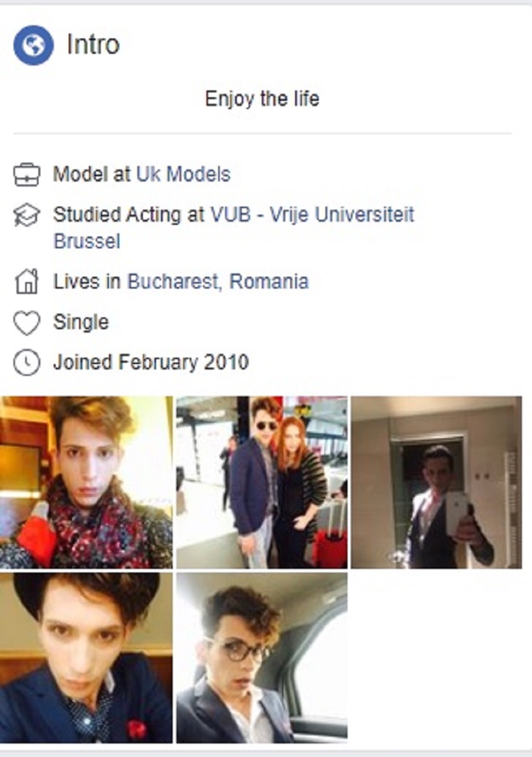Click the 'Joined February 2010' text
The height and width of the screenshot is (757, 532).
pos(151,362)
